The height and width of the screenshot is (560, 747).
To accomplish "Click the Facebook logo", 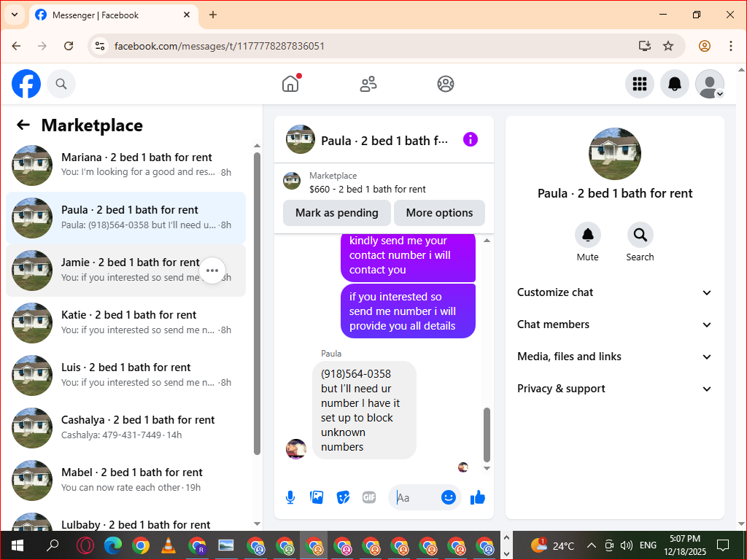I will click(x=26, y=84).
